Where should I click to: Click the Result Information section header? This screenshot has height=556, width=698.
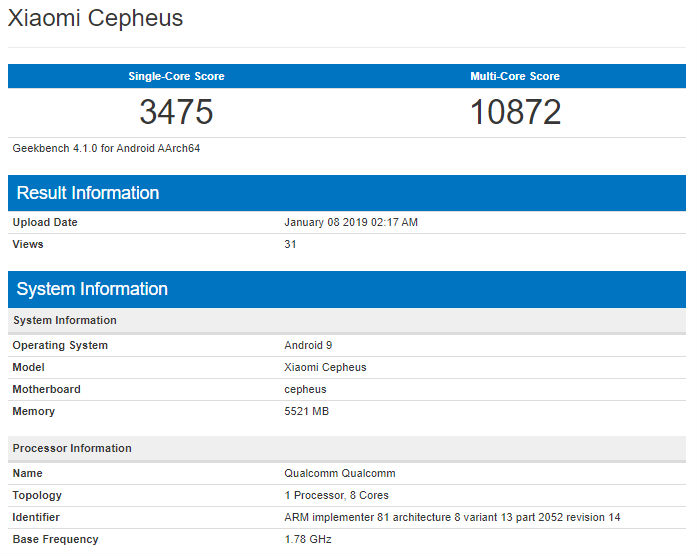point(347,193)
